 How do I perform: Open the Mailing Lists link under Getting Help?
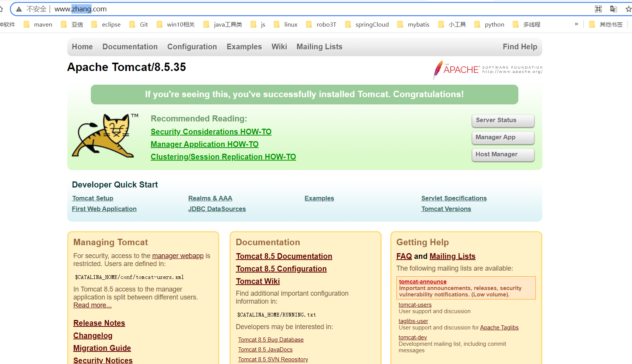[452, 256]
